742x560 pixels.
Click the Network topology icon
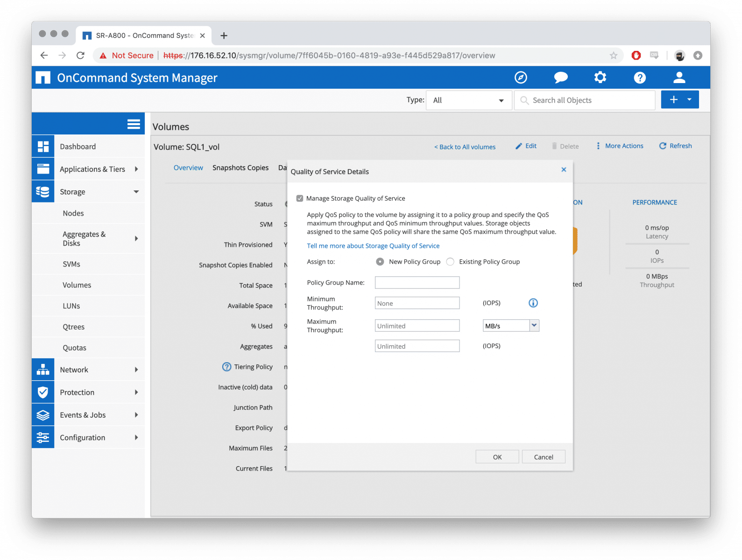click(x=43, y=370)
